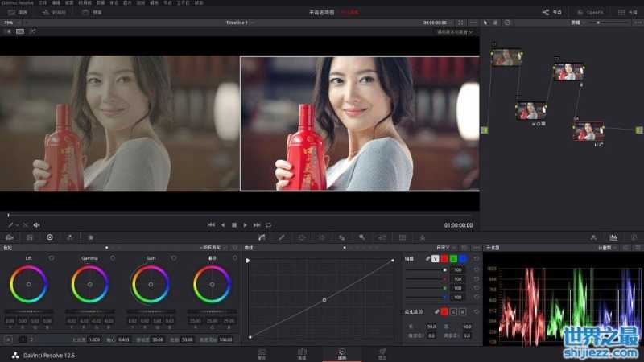Viewport: 644px width, 362px height.
Task: Enable the green channel curve button
Action: click(454, 258)
